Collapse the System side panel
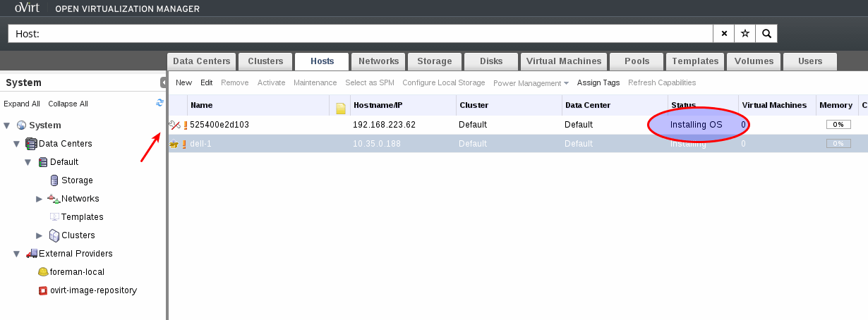Image resolution: width=868 pixels, height=320 pixels. (164, 82)
